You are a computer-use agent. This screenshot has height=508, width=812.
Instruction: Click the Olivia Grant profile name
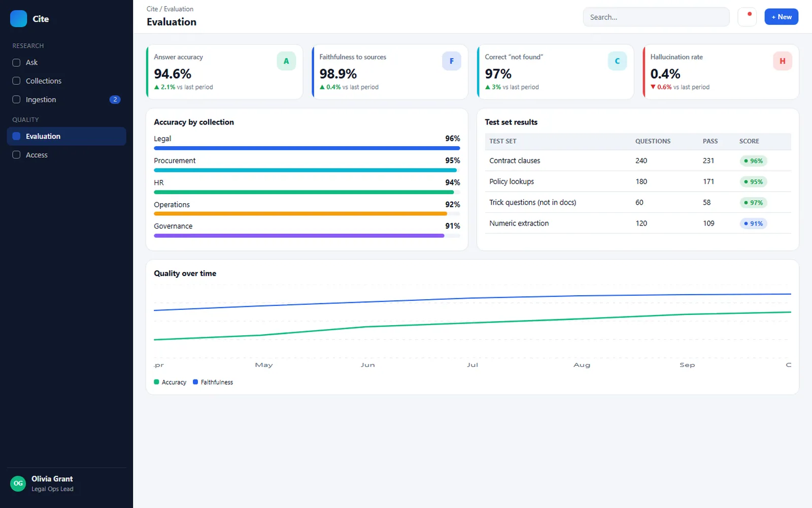(52, 479)
